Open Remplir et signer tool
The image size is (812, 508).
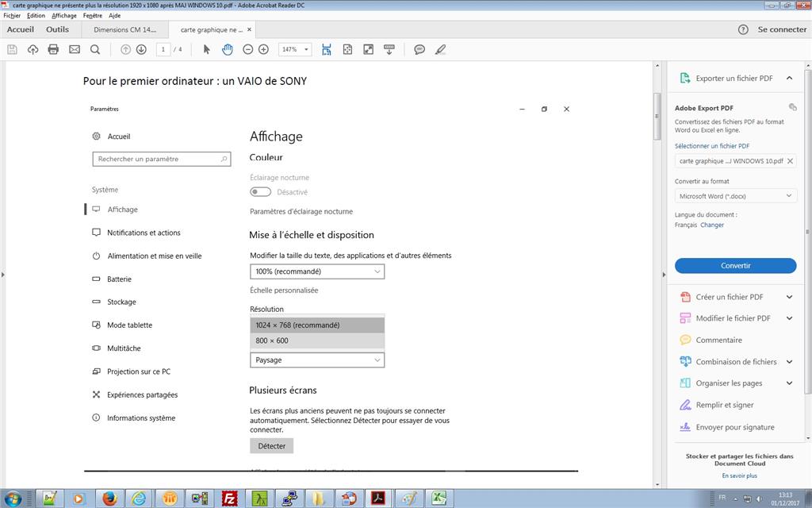click(725, 405)
